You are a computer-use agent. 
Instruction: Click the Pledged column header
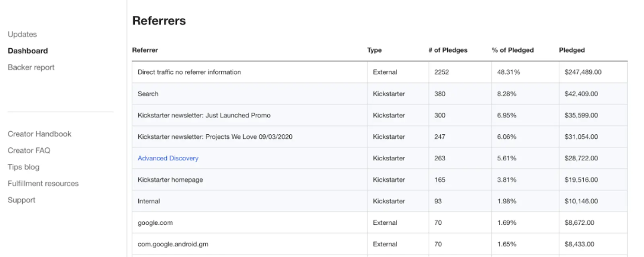(572, 51)
